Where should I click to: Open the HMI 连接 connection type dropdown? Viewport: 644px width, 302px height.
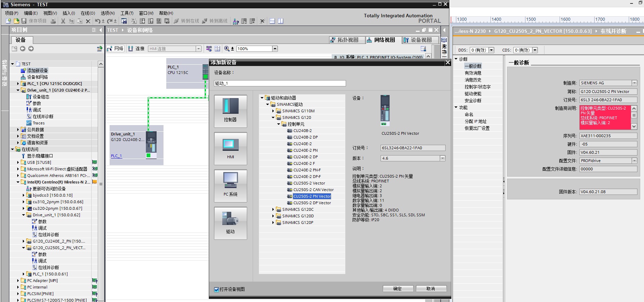point(199,49)
